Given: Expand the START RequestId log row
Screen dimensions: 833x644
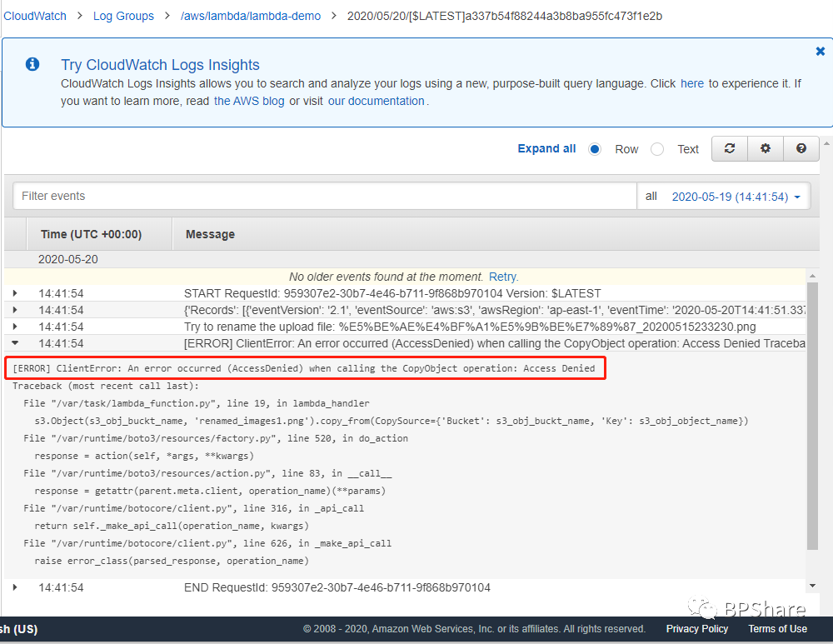Looking at the screenshot, I should [x=15, y=293].
